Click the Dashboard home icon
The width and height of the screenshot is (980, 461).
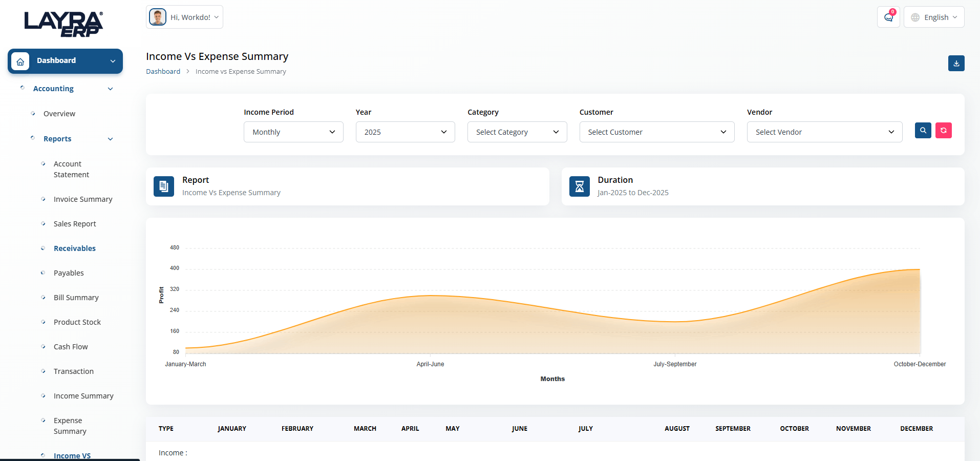[20, 61]
